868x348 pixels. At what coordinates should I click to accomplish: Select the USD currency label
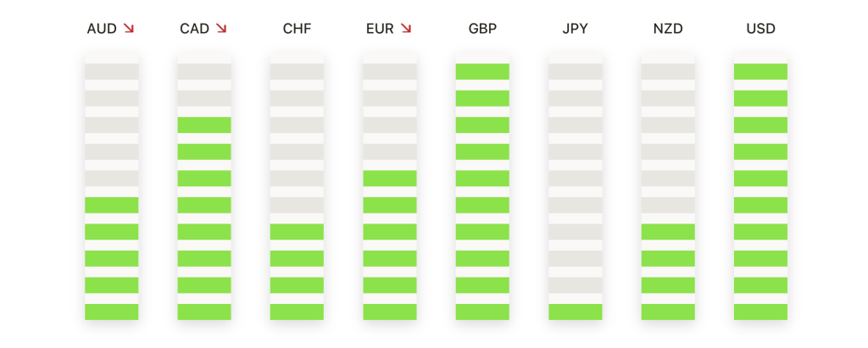(x=760, y=29)
